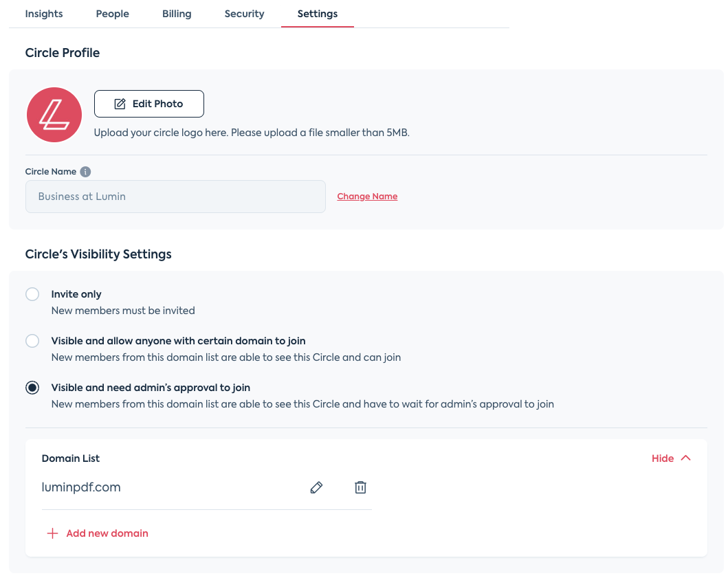The width and height of the screenshot is (728, 578).
Task: Click the red circle logo swatch
Action: click(54, 114)
